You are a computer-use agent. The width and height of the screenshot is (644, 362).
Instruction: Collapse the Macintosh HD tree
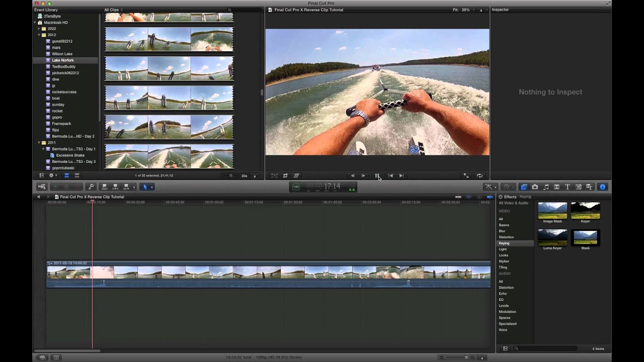[35, 23]
